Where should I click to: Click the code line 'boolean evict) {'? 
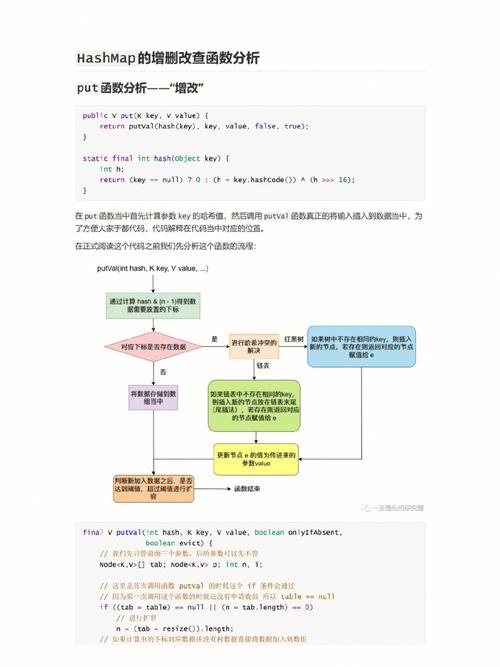coord(179,543)
